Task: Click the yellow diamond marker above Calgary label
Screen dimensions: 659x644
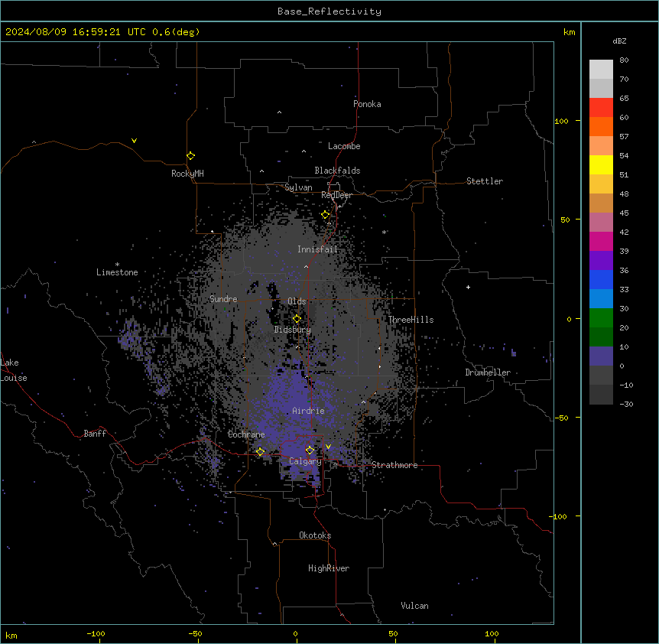Action: (310, 450)
